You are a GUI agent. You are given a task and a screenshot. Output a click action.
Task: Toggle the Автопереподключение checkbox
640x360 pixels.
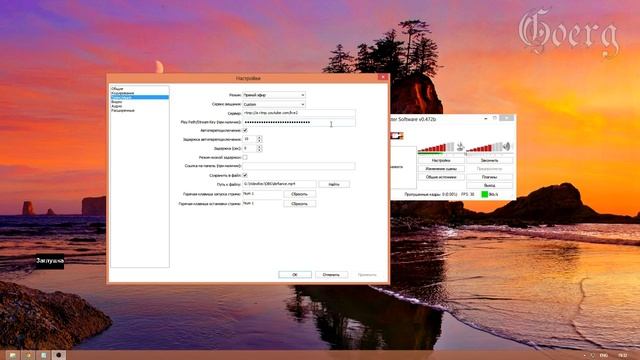(x=245, y=131)
